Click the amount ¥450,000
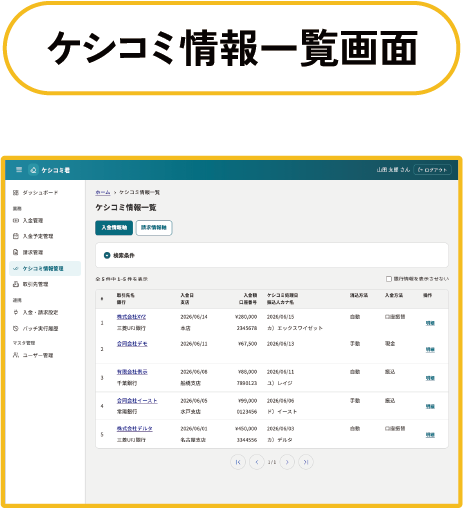This screenshot has height=508, width=463. coord(246,429)
